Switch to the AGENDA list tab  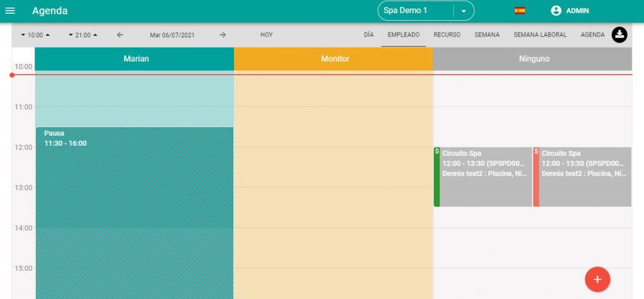[x=592, y=35]
